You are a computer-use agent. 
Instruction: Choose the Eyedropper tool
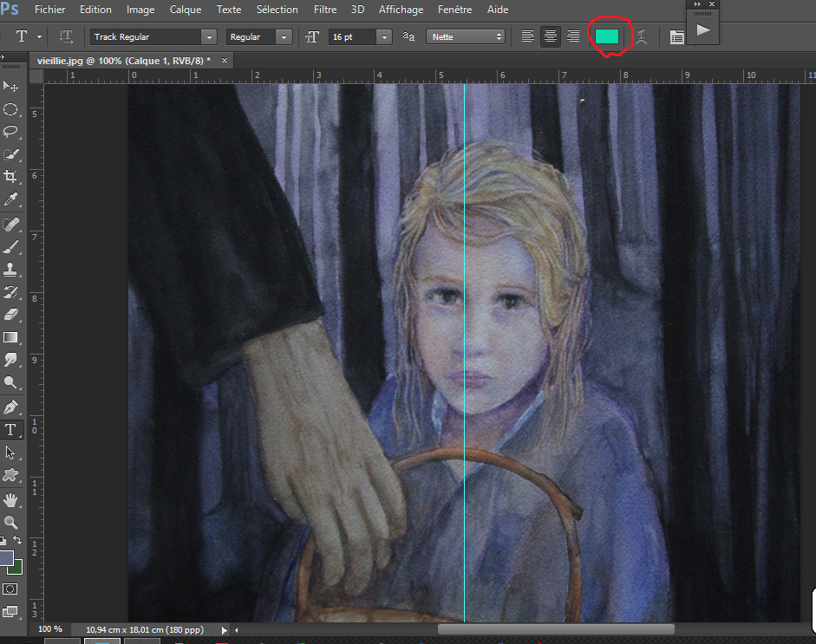click(11, 200)
